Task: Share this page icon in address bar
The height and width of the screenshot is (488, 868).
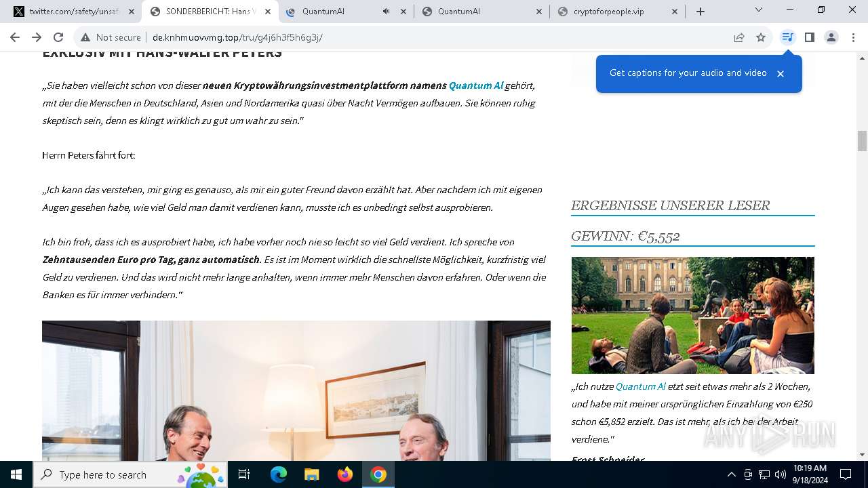Action: [739, 37]
